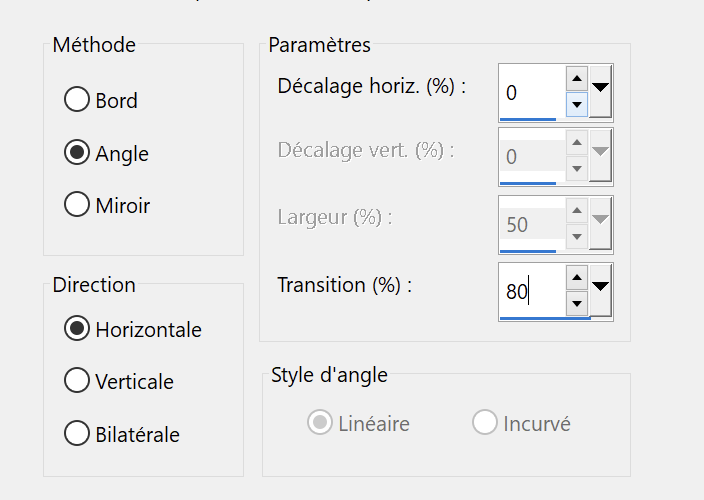Image resolution: width=704 pixels, height=500 pixels.
Task: Open Décalage vert. slider dropdown arrow
Action: point(600,152)
